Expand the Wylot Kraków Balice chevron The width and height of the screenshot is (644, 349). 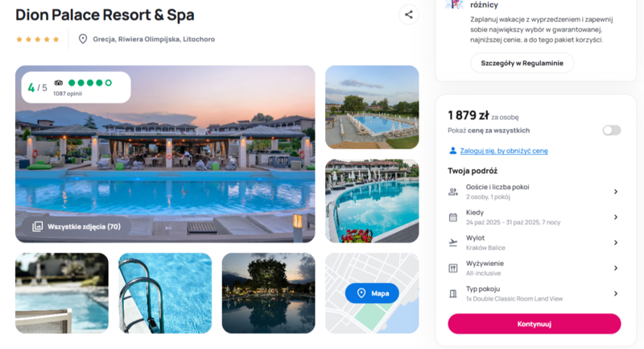coord(616,243)
